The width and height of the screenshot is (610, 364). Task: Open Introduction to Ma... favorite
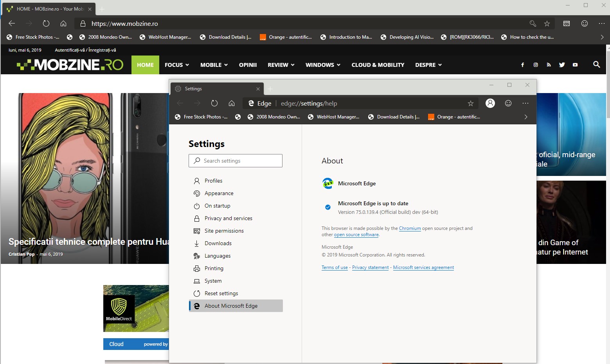[346, 37]
